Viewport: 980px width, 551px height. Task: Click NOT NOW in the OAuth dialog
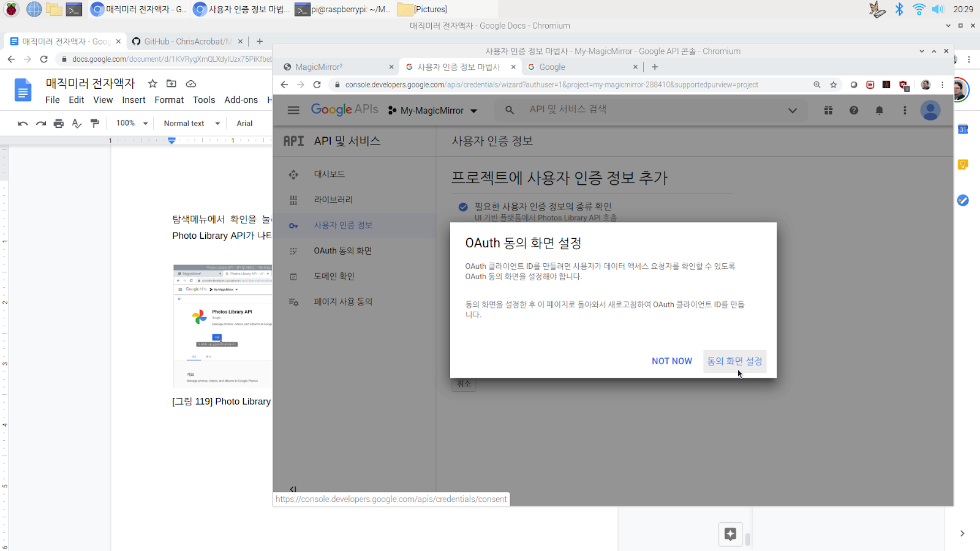[x=672, y=361]
